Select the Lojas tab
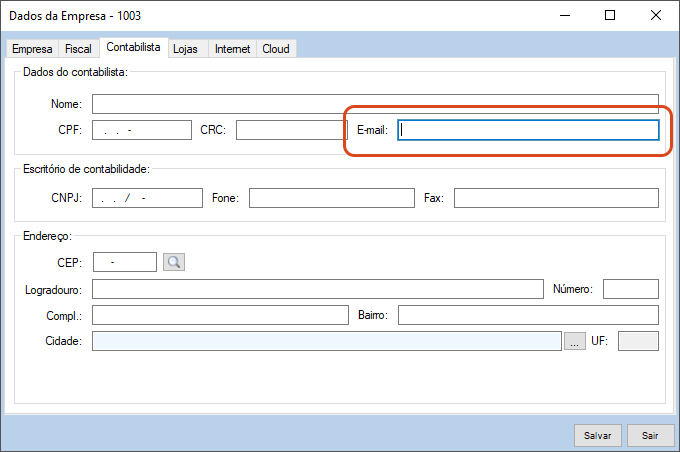 click(x=186, y=49)
